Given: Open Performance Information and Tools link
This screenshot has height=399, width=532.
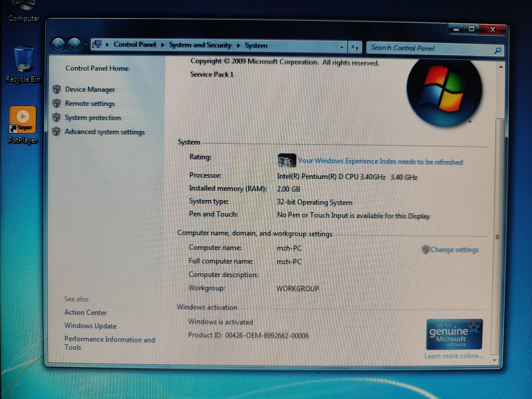Looking at the screenshot, I should pos(110,343).
